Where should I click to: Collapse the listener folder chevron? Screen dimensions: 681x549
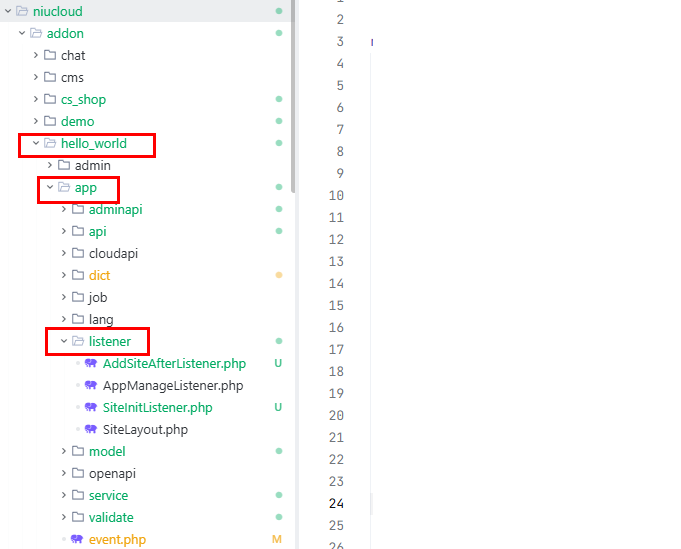64,341
